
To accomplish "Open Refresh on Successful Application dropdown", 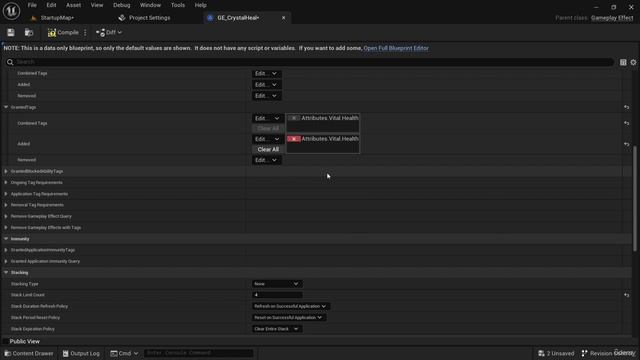I will pos(291,306).
